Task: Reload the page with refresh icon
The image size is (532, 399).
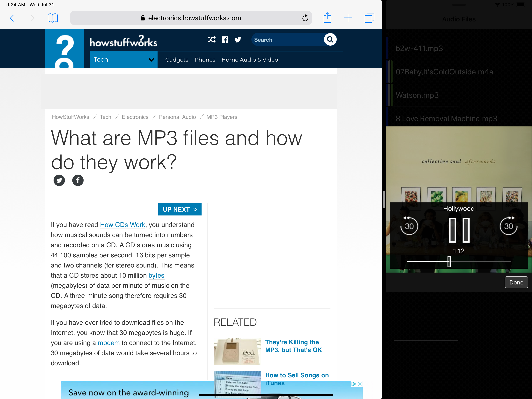Action: click(305, 18)
